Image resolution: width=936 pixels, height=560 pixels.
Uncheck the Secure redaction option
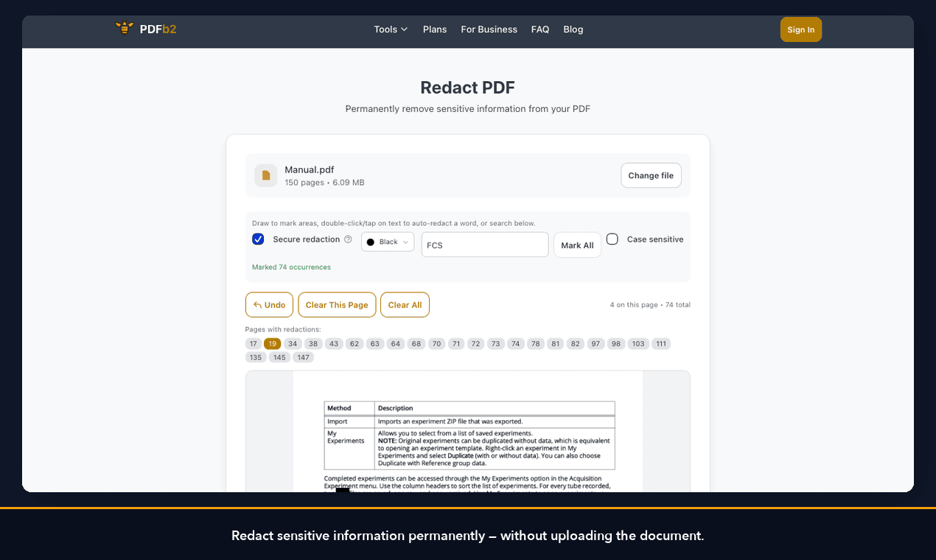[258, 239]
